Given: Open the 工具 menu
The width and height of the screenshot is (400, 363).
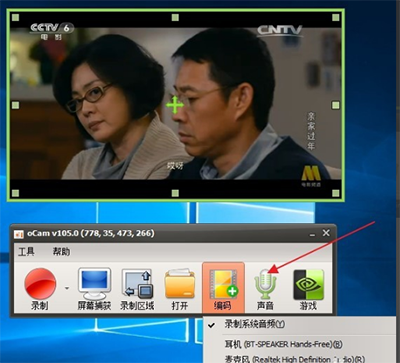Looking at the screenshot, I should pos(26,251).
